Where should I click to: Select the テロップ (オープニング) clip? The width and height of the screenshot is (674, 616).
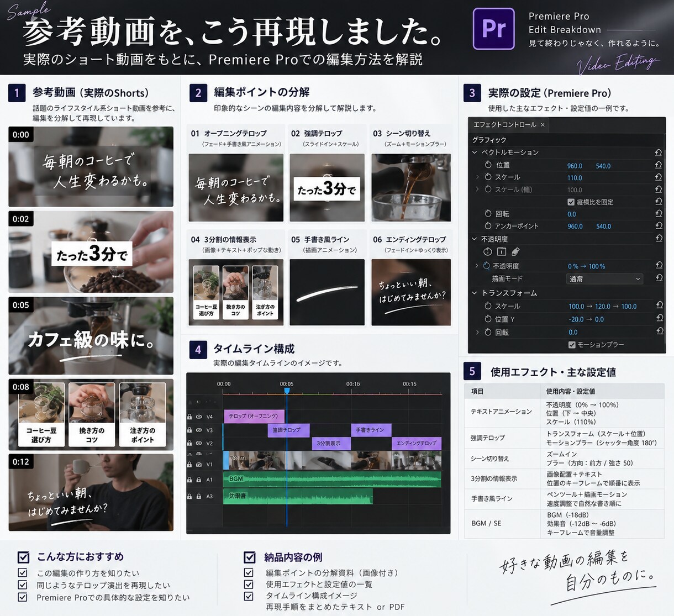[254, 416]
